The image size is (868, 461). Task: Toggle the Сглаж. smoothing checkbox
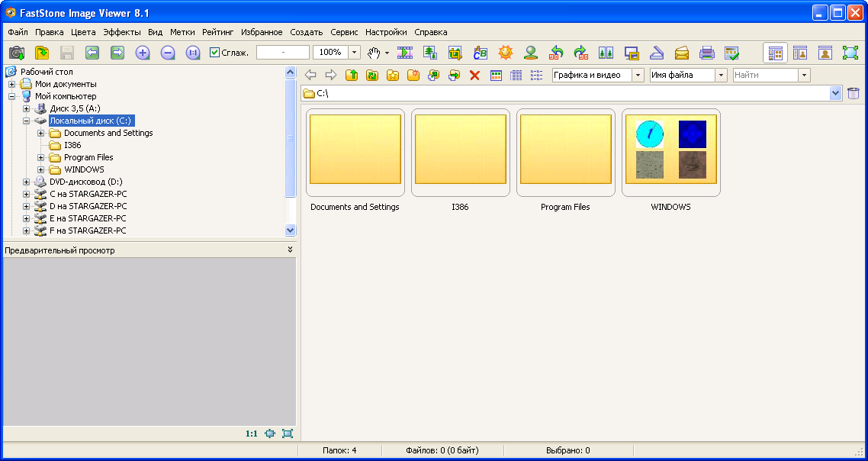pyautogui.click(x=215, y=53)
